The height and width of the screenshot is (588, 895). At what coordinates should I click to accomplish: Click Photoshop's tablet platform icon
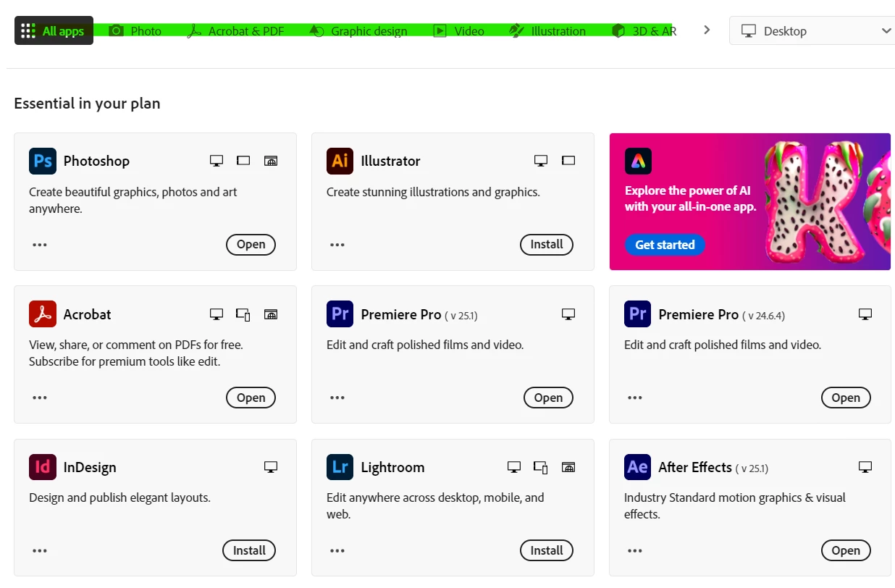click(x=243, y=161)
